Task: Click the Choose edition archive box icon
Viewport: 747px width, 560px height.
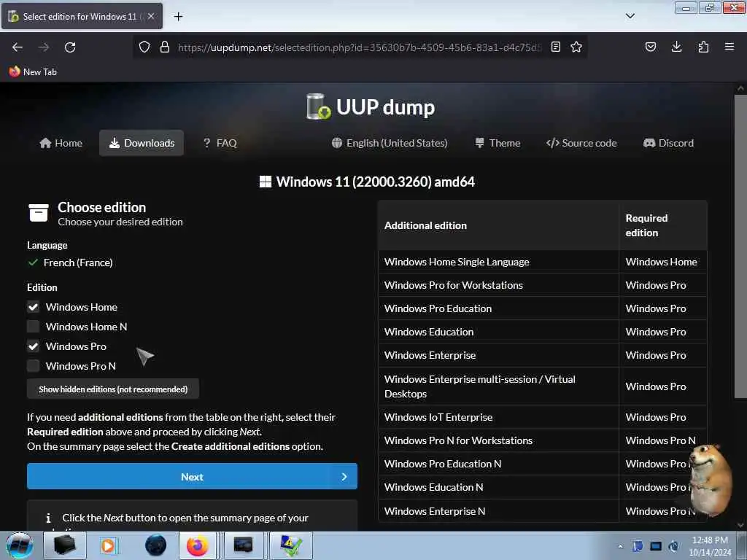Action: pyautogui.click(x=39, y=213)
